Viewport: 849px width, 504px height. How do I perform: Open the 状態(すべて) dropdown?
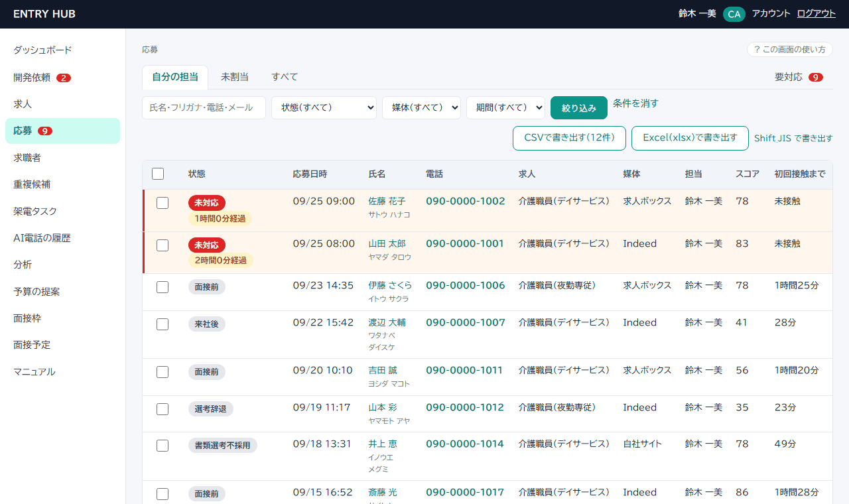coord(324,107)
